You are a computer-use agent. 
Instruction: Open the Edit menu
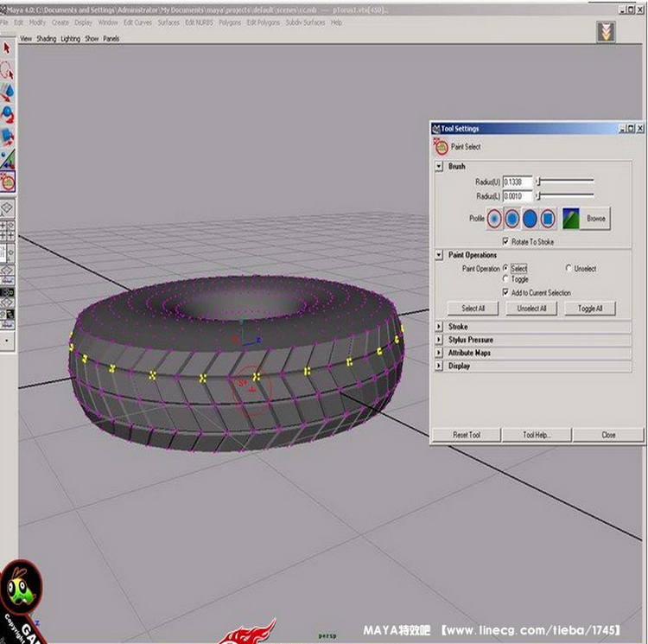click(x=19, y=22)
